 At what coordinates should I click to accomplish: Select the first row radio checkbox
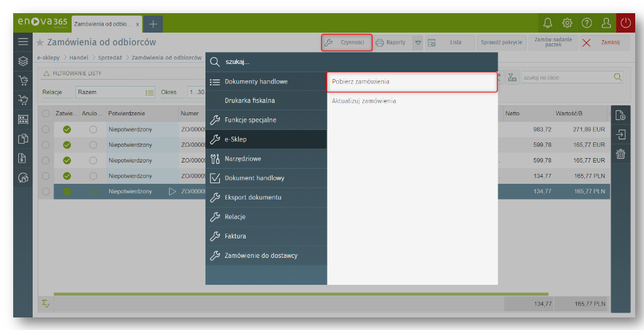[x=45, y=129]
